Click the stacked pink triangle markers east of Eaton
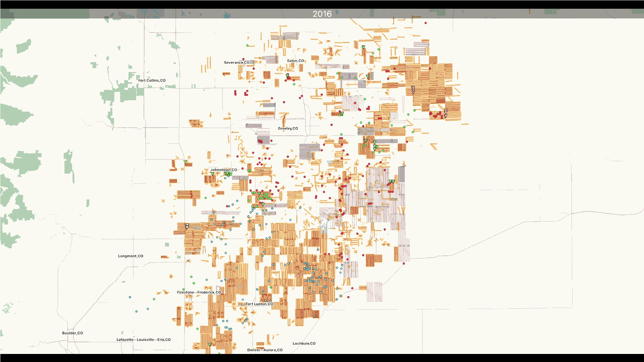The image size is (644, 362). click(x=413, y=89)
